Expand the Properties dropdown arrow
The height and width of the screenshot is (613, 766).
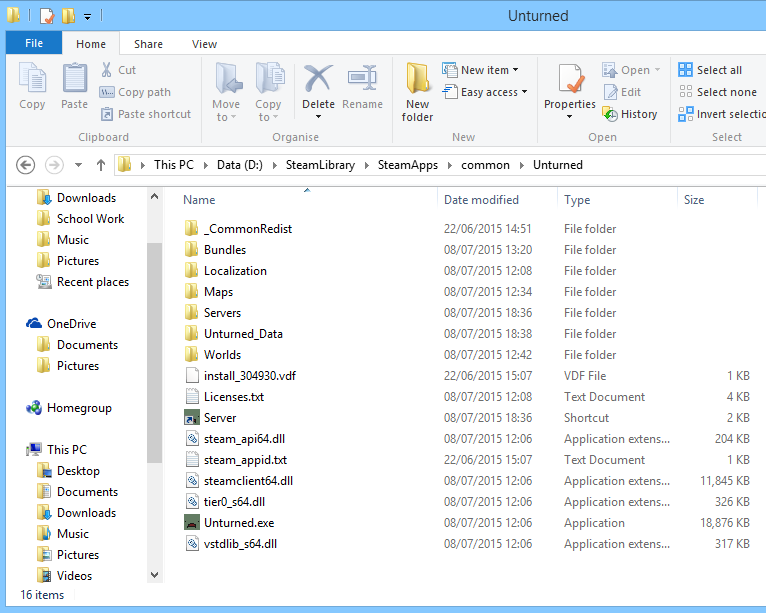click(570, 117)
